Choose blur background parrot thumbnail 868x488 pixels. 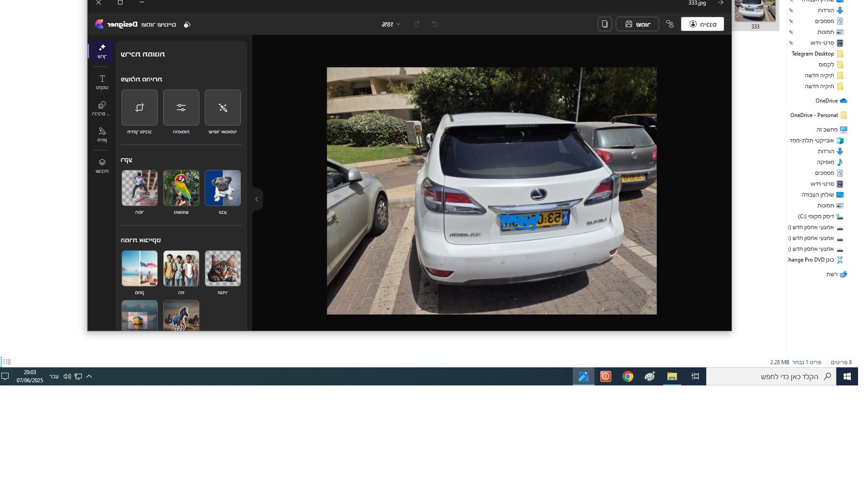point(181,188)
